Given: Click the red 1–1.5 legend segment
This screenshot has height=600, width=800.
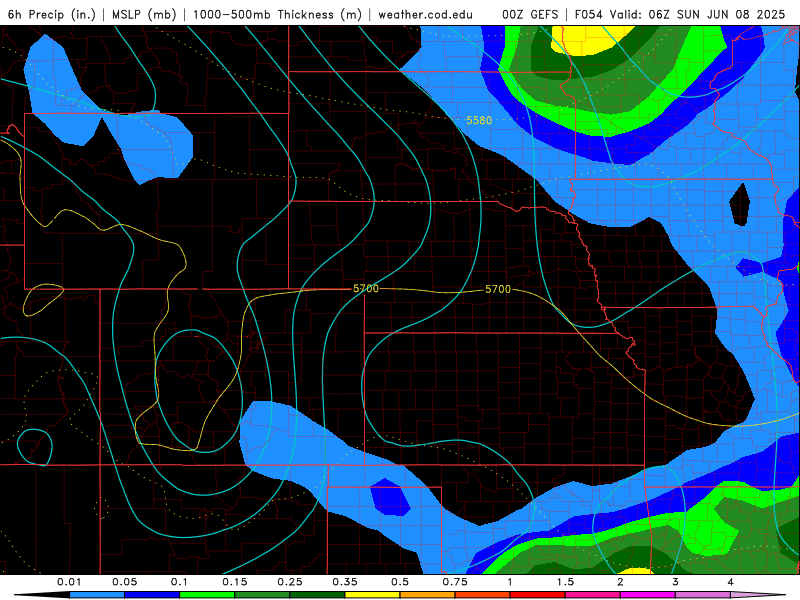Looking at the screenshot, I should click(538, 595).
